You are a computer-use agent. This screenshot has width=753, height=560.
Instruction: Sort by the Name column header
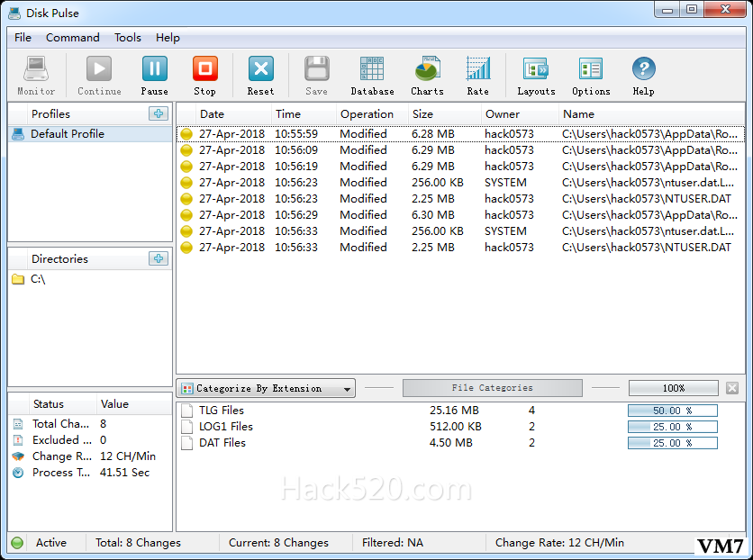coord(652,114)
